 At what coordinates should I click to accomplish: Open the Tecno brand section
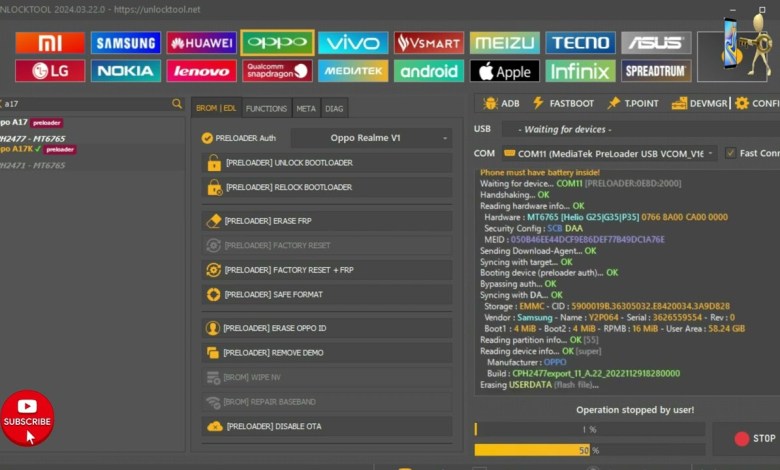[x=581, y=43]
